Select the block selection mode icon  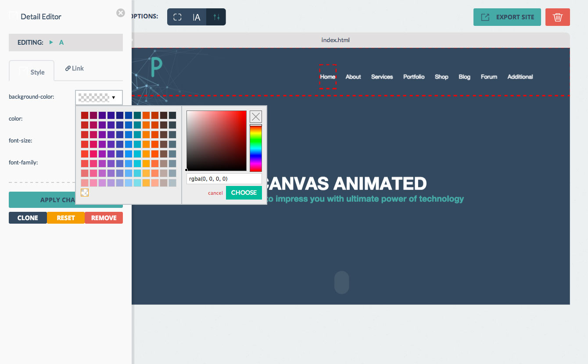[x=177, y=17]
